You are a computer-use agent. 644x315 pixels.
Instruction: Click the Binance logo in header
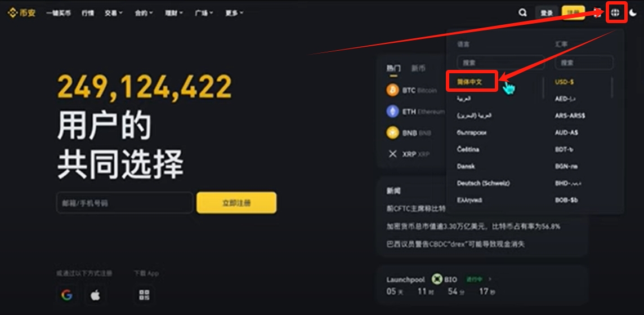(22, 13)
